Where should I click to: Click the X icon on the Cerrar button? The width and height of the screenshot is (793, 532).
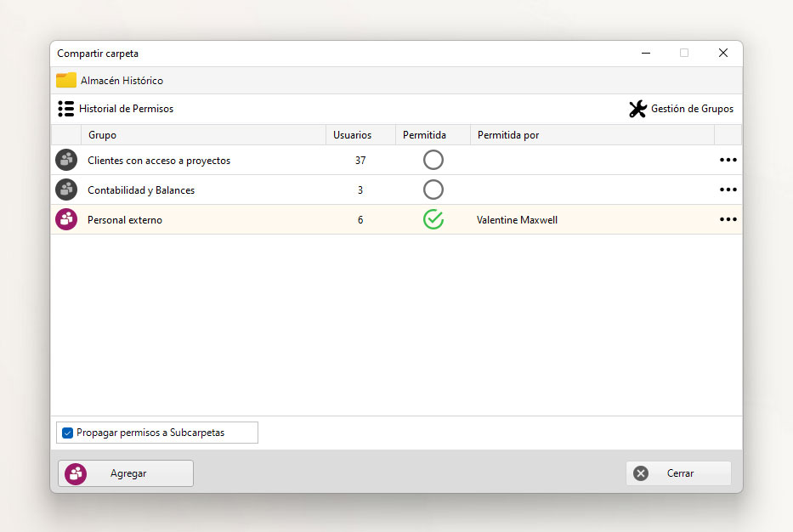641,473
